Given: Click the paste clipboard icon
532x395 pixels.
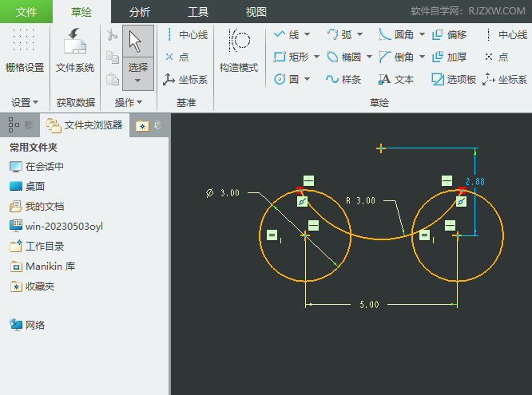Looking at the screenshot, I should (113, 79).
